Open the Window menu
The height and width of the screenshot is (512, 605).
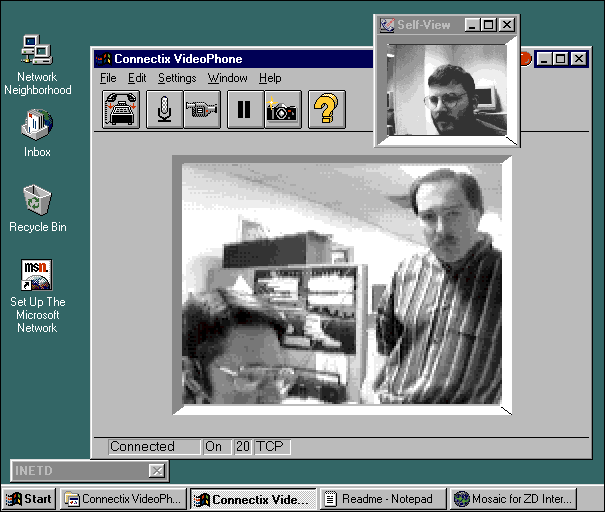[x=227, y=78]
